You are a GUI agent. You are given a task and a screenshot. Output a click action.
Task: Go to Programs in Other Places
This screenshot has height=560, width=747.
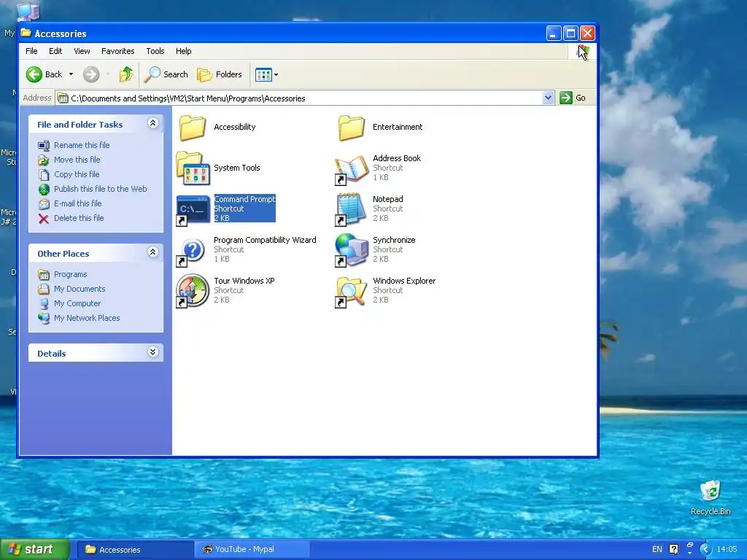tap(70, 274)
